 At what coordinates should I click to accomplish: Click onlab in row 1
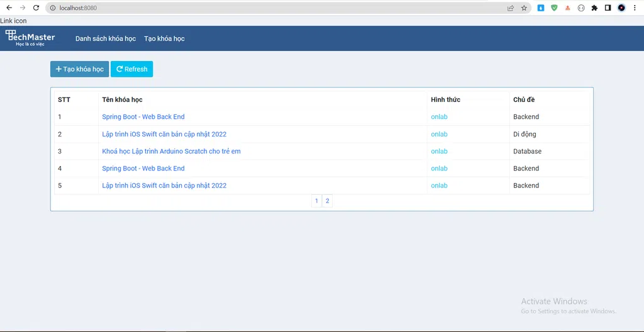439,117
